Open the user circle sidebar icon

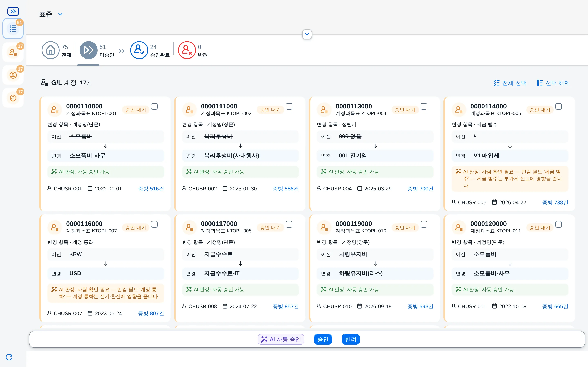[13, 75]
